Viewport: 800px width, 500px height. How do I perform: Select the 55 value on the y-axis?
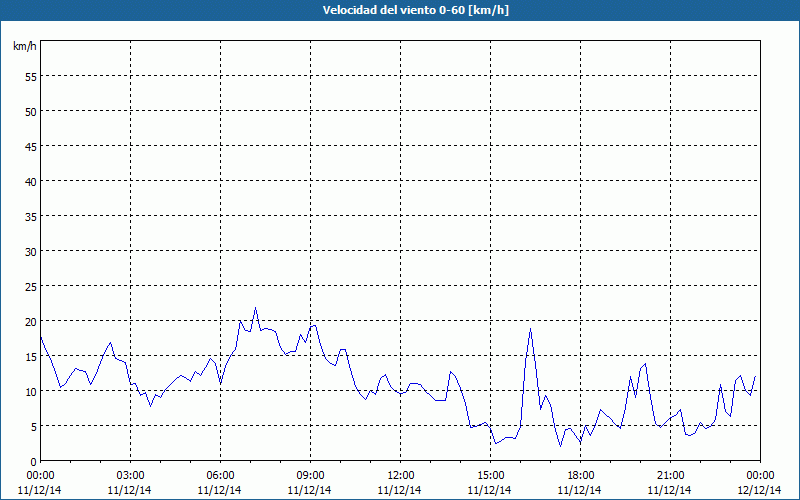click(x=31, y=77)
